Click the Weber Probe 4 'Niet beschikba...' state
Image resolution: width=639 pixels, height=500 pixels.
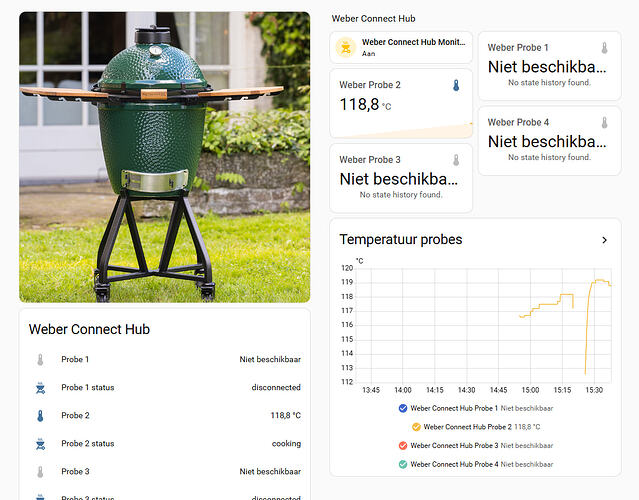click(x=547, y=142)
